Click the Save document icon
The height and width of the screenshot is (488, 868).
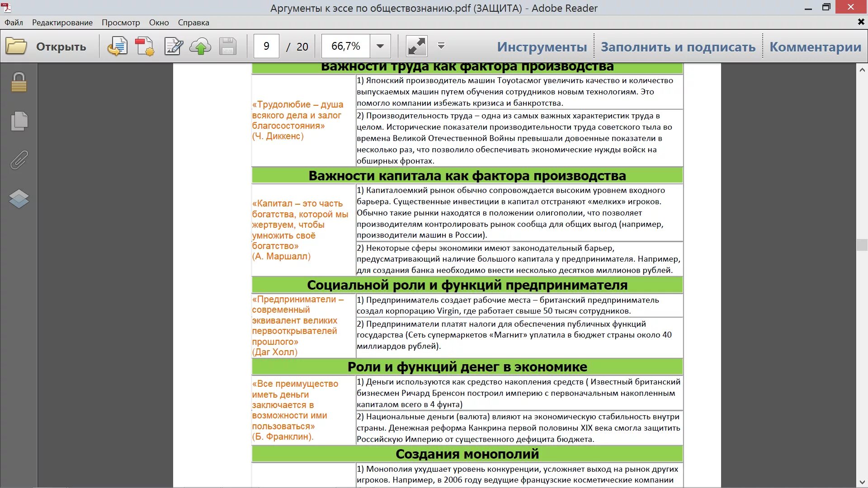[228, 46]
